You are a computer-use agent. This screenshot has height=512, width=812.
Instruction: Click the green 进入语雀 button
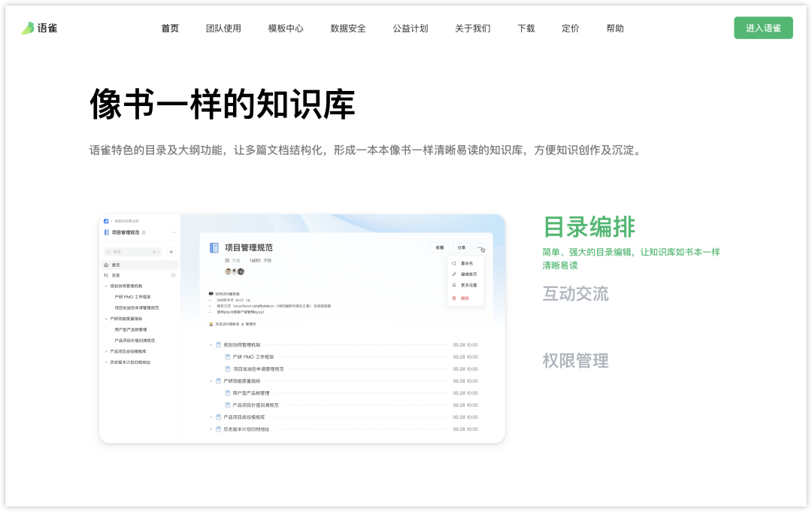coord(763,28)
